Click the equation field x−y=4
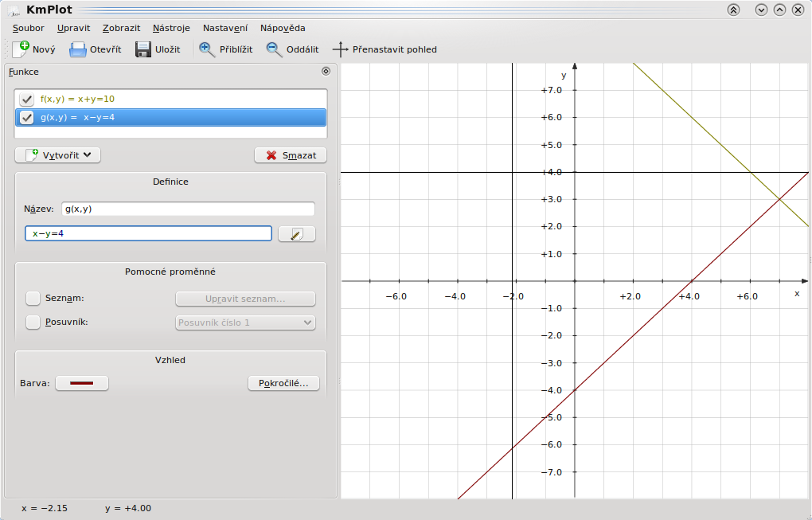 pyautogui.click(x=148, y=233)
